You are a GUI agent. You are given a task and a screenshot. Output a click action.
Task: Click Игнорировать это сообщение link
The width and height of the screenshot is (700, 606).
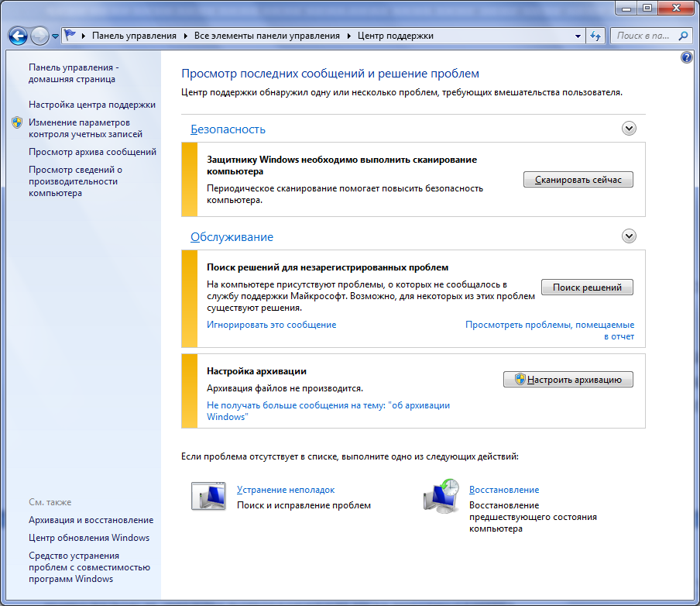272,325
